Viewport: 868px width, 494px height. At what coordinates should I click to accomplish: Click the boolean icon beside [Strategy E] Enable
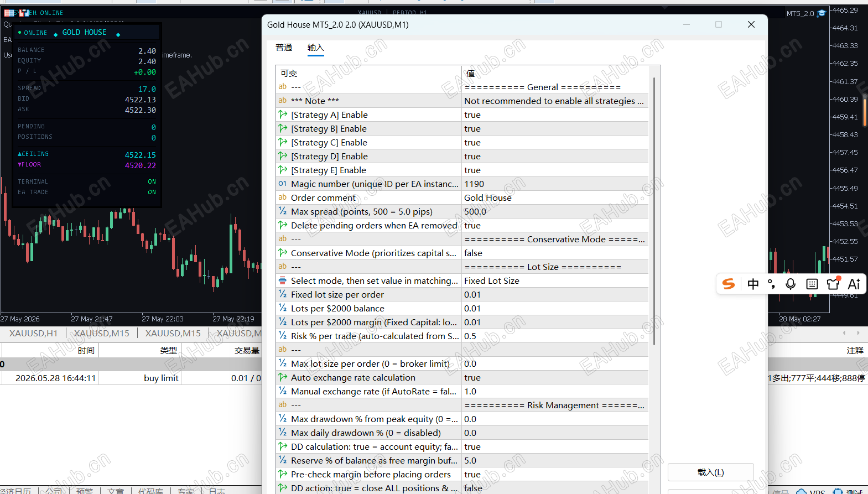[283, 170]
